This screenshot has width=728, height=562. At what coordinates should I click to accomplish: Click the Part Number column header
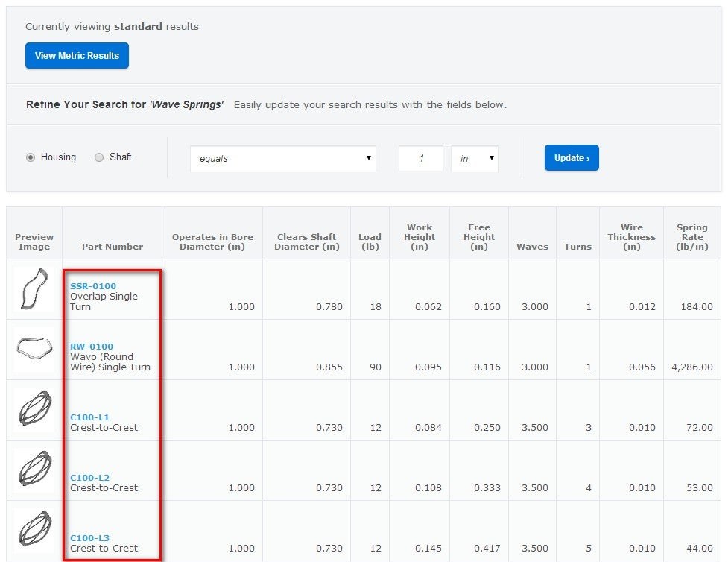click(113, 247)
